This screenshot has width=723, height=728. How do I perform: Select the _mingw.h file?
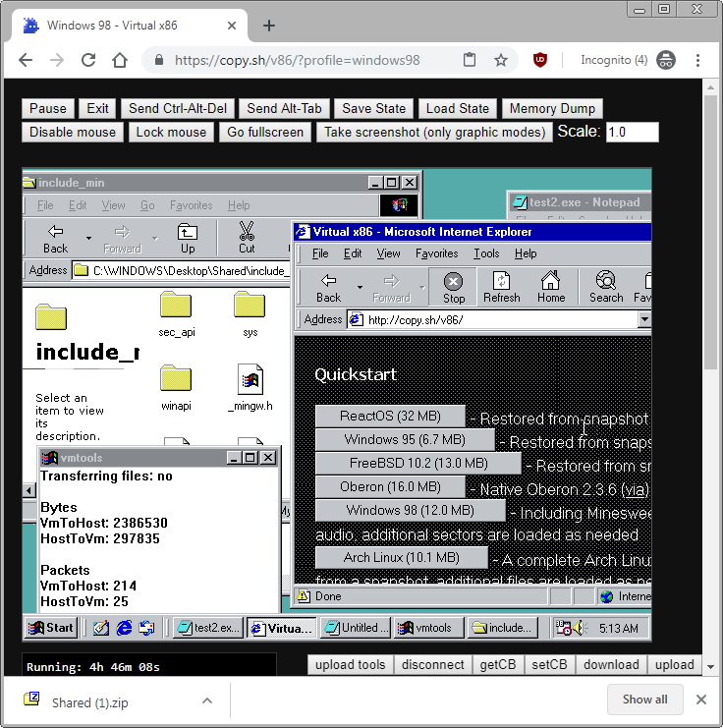tap(250, 388)
